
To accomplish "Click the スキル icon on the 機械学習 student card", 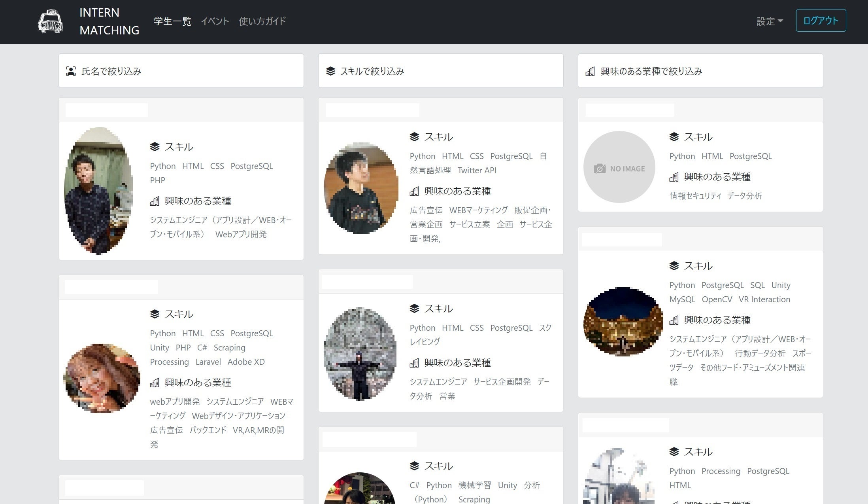I will 414,466.
